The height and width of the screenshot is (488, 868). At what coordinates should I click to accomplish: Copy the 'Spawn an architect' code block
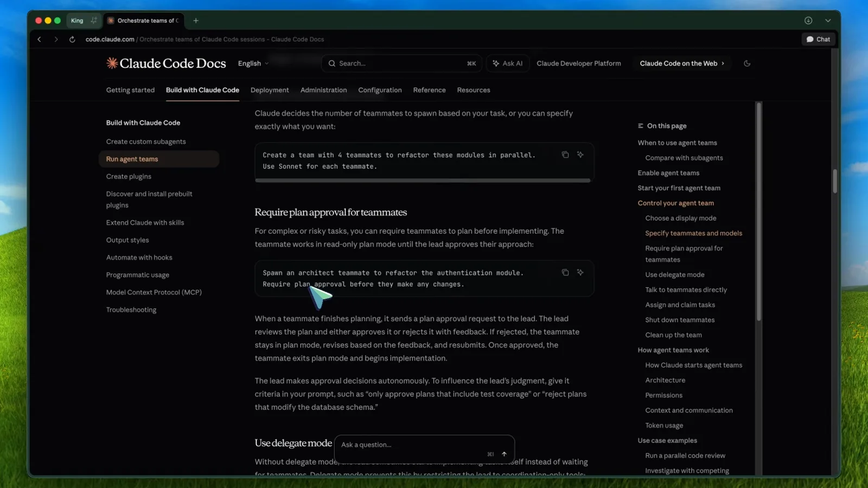[x=565, y=272]
